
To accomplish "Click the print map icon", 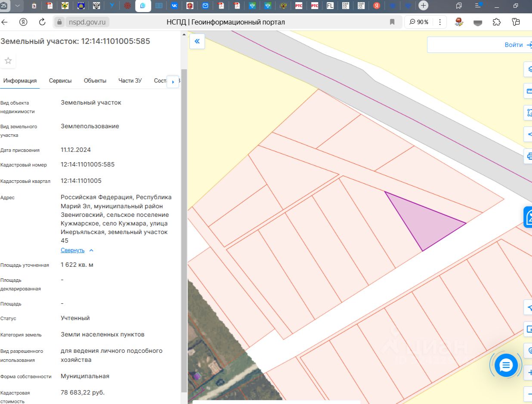I will pyautogui.click(x=529, y=156).
